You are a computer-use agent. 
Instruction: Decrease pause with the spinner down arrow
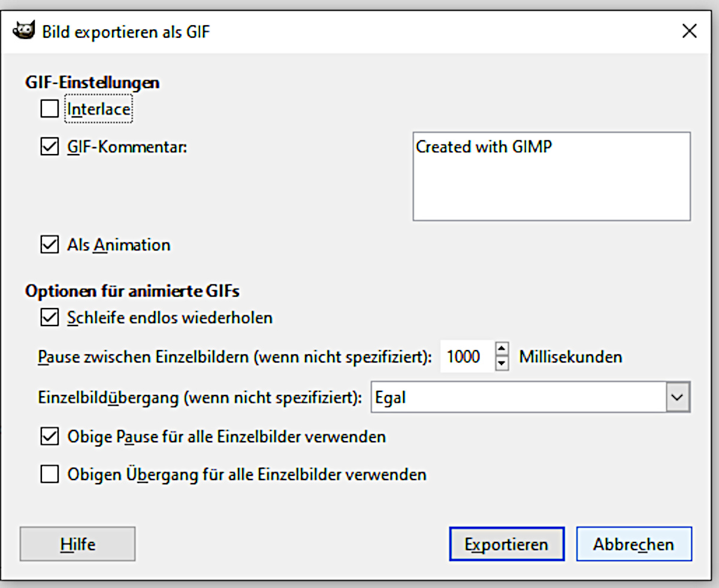click(503, 363)
